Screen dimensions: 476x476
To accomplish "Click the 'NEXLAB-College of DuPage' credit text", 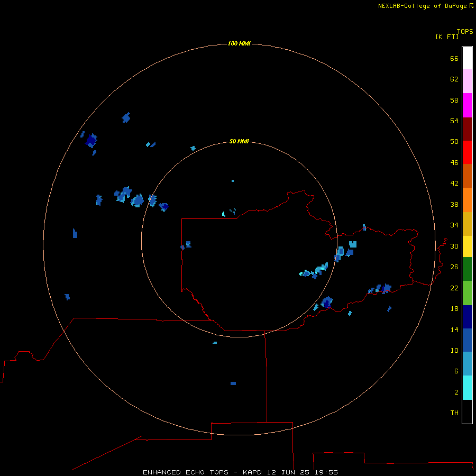I will pyautogui.click(x=422, y=6).
